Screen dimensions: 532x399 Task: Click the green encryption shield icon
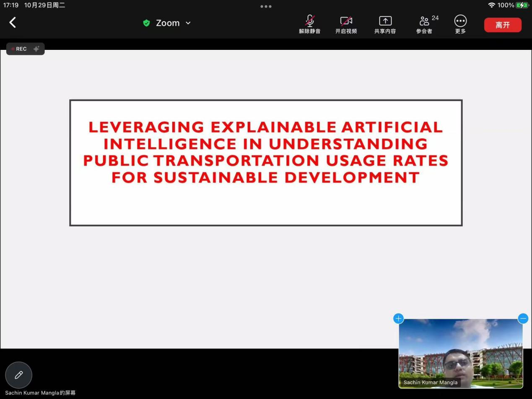(146, 23)
